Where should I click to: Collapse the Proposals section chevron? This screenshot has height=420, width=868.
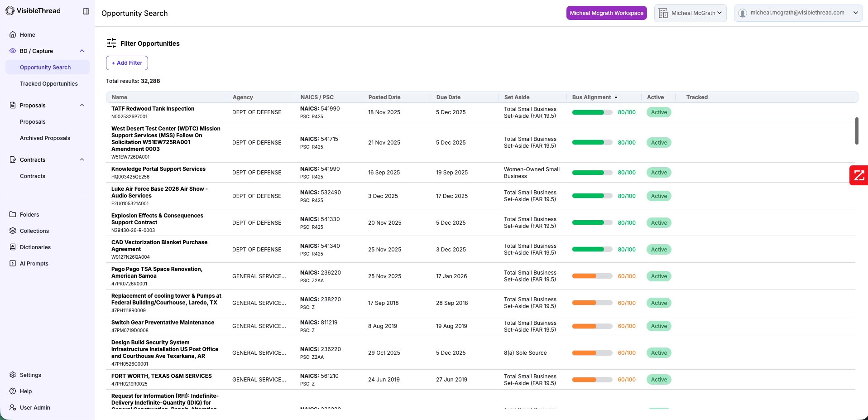coord(82,105)
